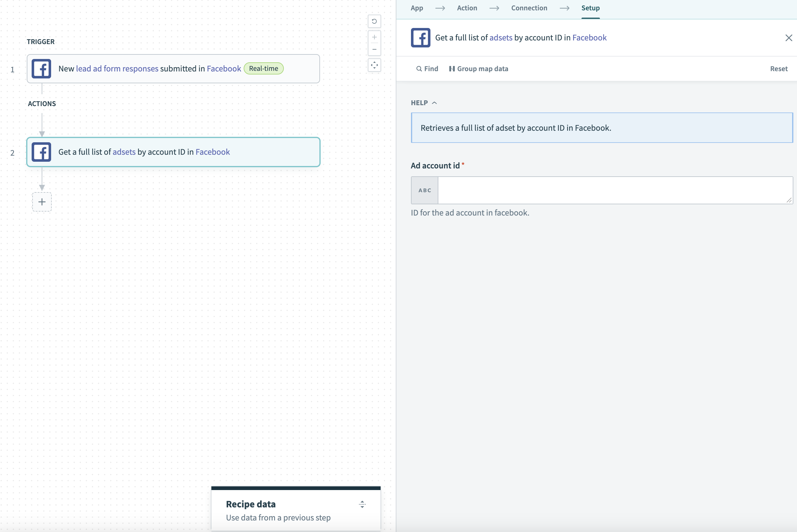The image size is (797, 532).
Task: Click the rotate/refresh icon top-right canvas
Action: (x=374, y=21)
